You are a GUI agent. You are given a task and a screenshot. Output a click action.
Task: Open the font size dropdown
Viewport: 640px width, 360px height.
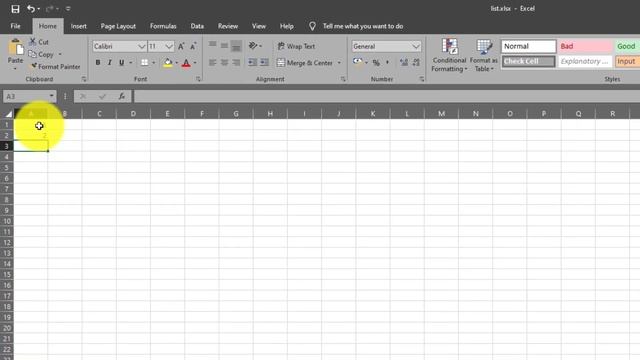[169, 47]
